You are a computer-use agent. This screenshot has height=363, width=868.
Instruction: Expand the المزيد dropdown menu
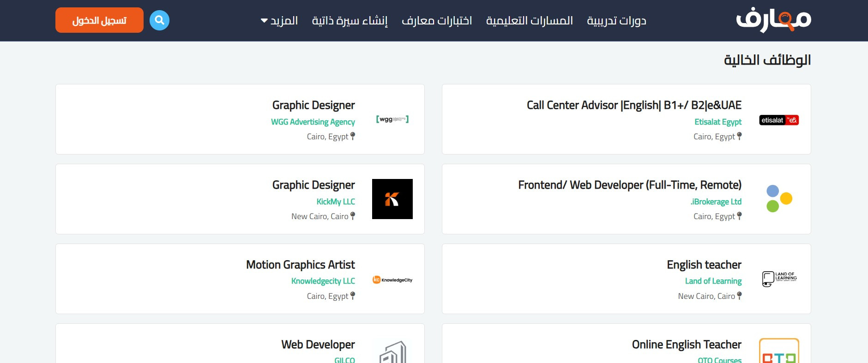[x=279, y=21]
